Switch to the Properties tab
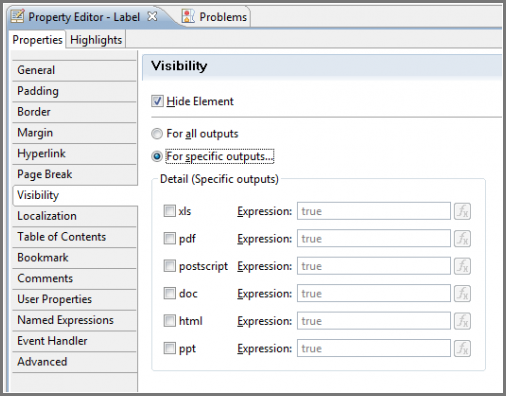 (x=37, y=40)
